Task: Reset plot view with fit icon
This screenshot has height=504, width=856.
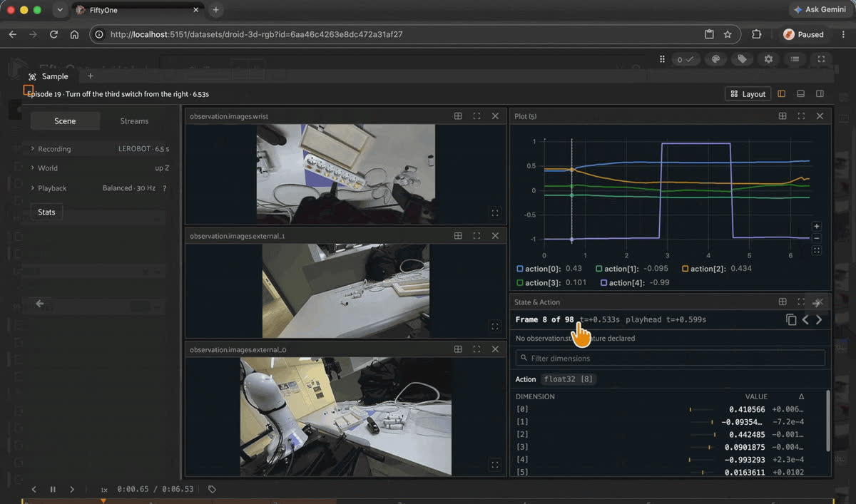Action: tap(817, 250)
